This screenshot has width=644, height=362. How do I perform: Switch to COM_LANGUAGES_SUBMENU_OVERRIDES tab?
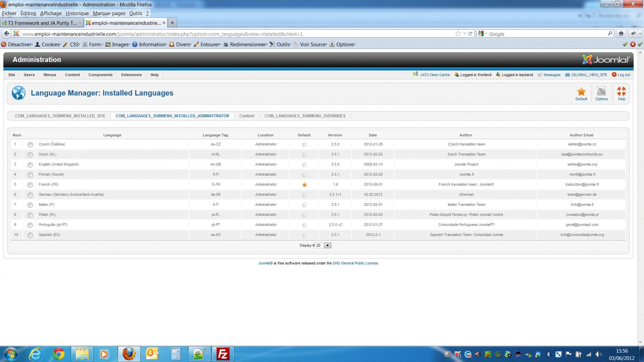(305, 116)
